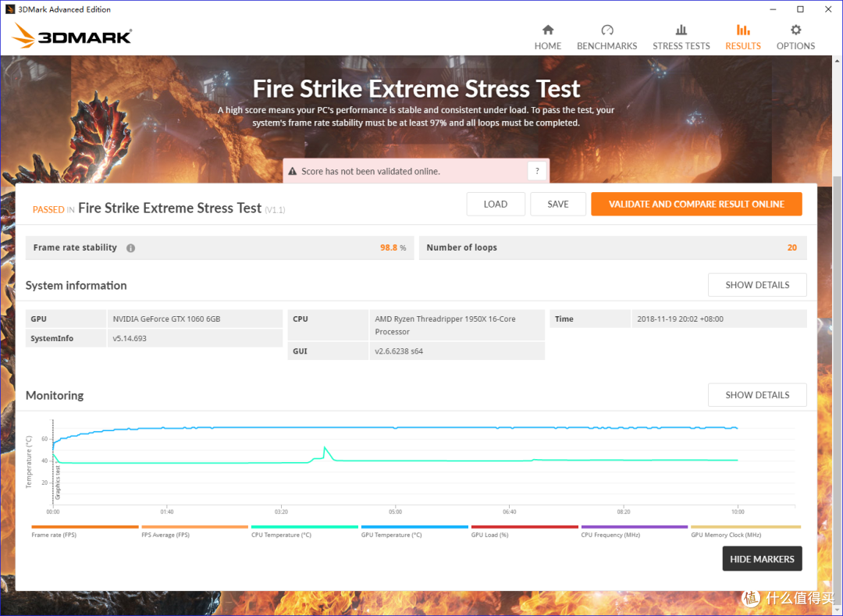Minimize the 3DMark window
The height and width of the screenshot is (616, 843).
pyautogui.click(x=773, y=9)
